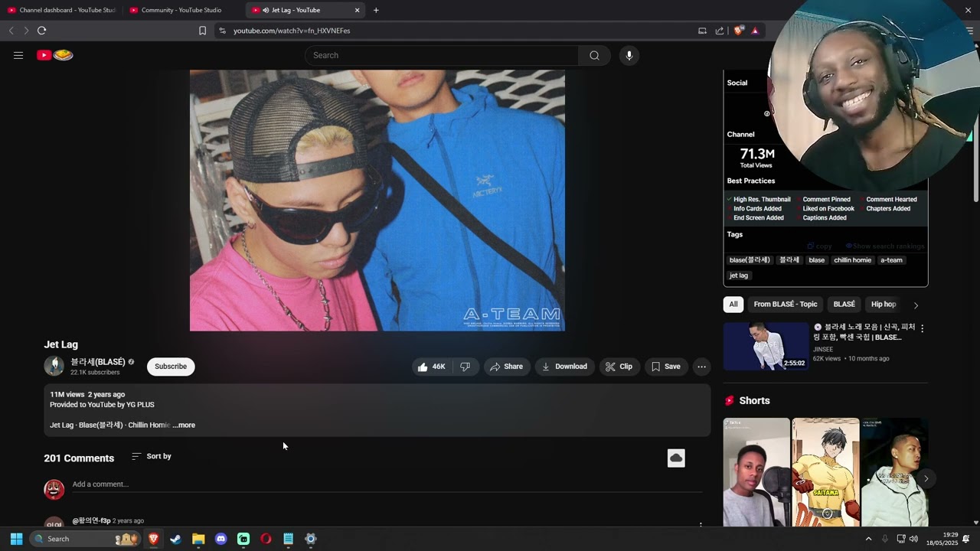Viewport: 980px width, 551px height.
Task: Click Brave Rewards triangle icon
Action: (x=755, y=31)
